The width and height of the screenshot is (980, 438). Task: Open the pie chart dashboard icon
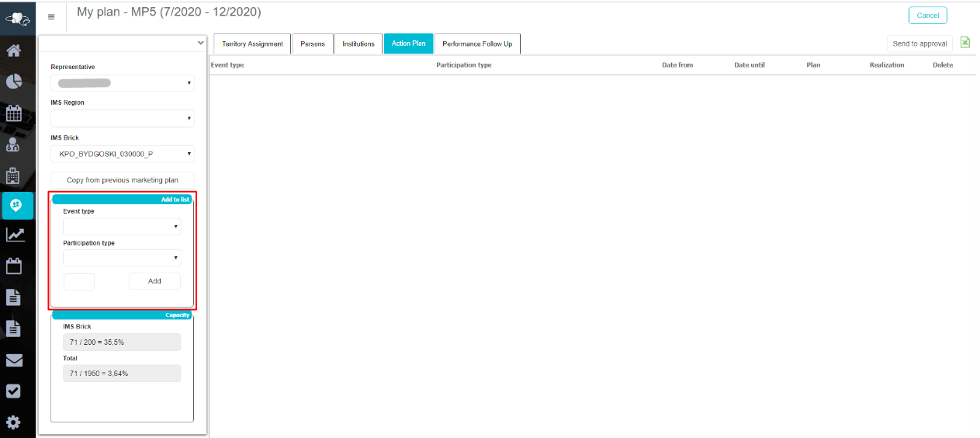(x=13, y=82)
